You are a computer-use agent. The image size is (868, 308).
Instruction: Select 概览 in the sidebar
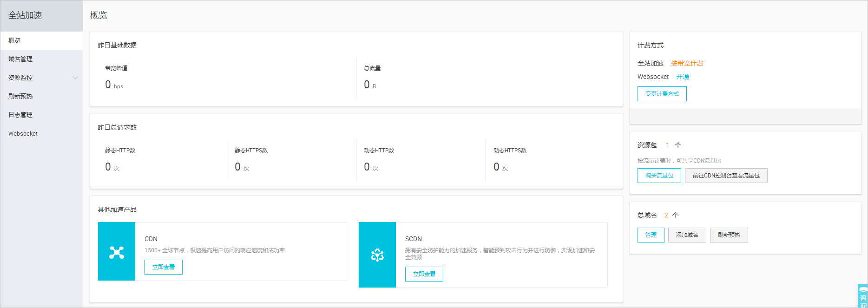[41, 40]
